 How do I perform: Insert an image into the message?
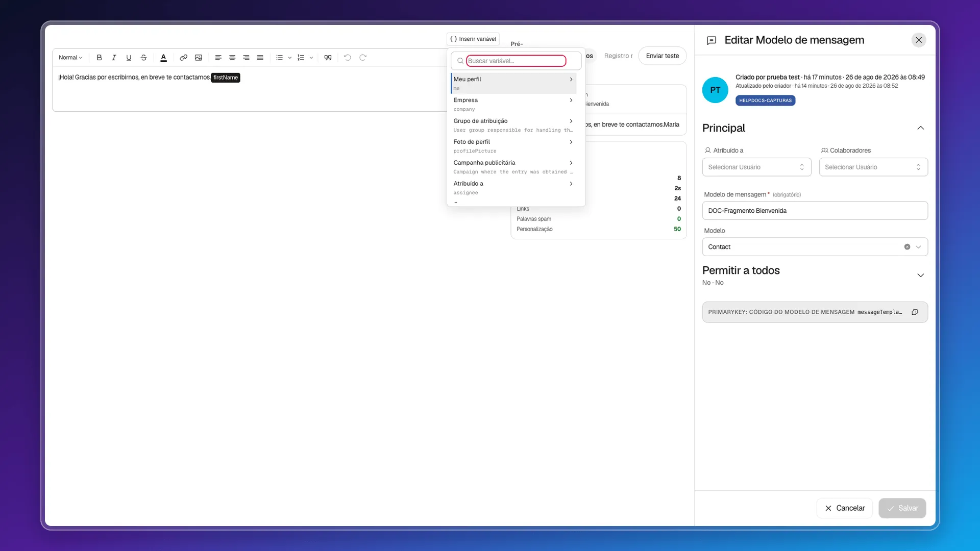[199, 58]
